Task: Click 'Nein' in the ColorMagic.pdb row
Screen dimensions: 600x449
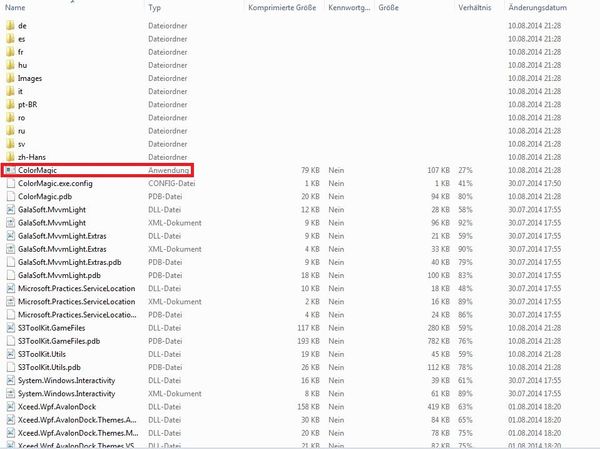Action: tap(336, 196)
